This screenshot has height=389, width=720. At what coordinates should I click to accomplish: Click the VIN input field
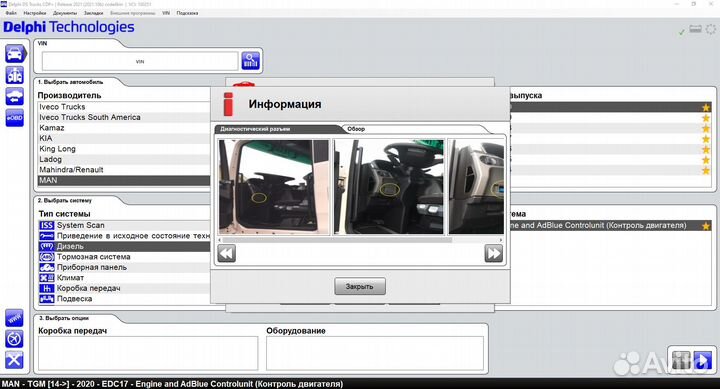pos(140,61)
